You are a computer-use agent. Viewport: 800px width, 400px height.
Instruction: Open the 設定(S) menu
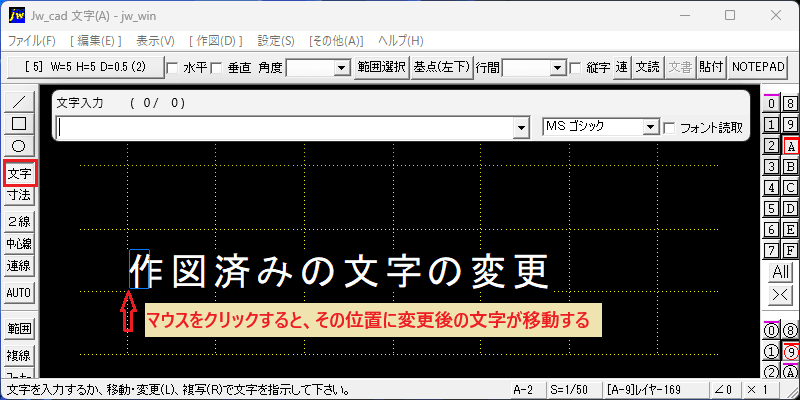(276, 41)
